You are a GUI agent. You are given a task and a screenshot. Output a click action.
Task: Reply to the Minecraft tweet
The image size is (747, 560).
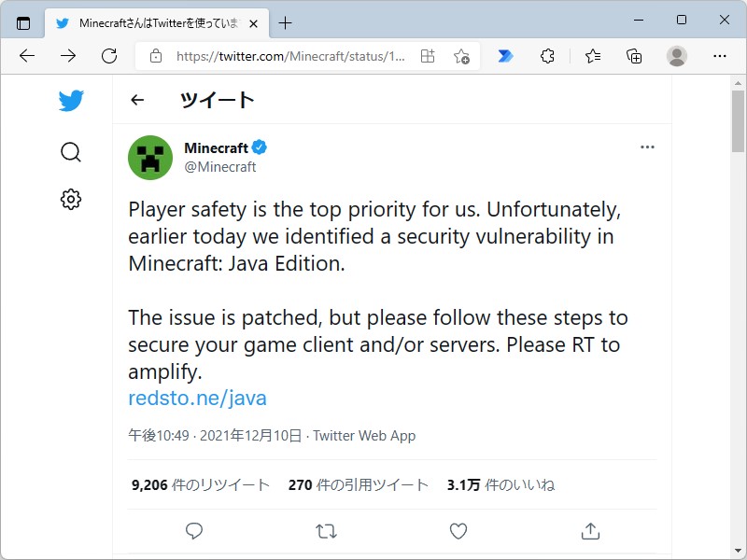pos(194,530)
